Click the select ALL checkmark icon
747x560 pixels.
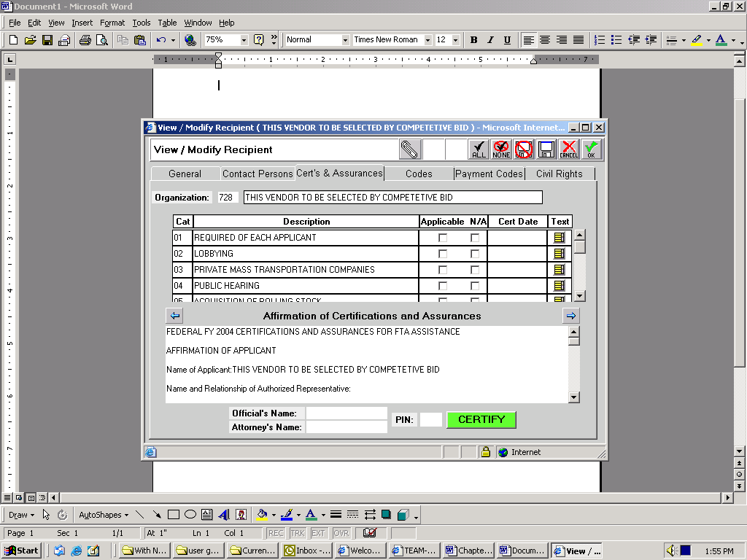point(479,149)
